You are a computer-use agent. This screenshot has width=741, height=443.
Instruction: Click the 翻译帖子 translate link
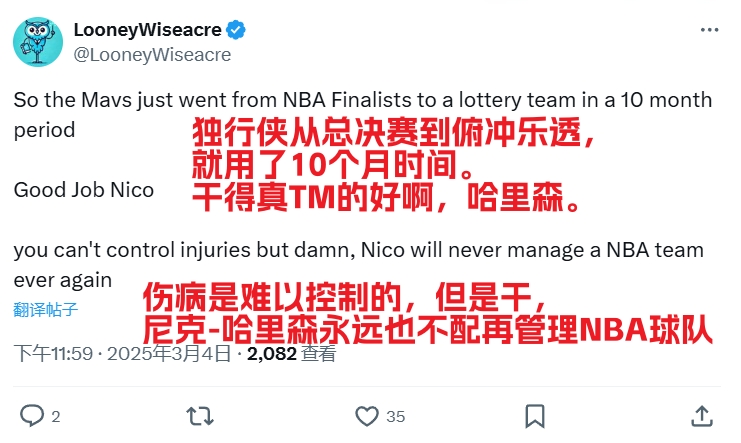point(46,309)
